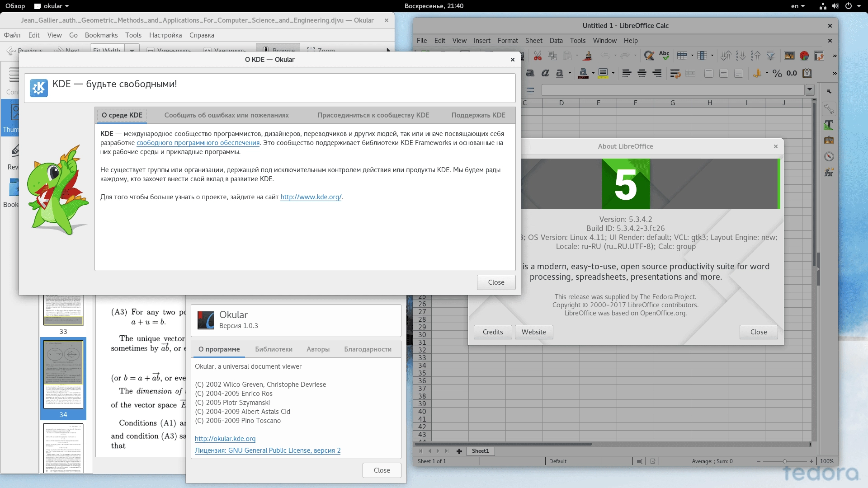Click the Insert Image icon in Calc
This screenshot has height=488, width=868.
789,56
